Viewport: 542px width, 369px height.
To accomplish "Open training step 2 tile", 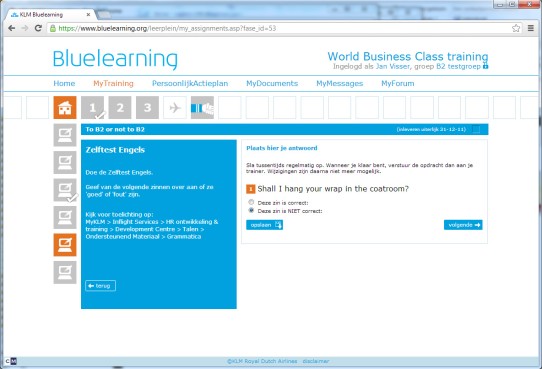I will point(120,107).
